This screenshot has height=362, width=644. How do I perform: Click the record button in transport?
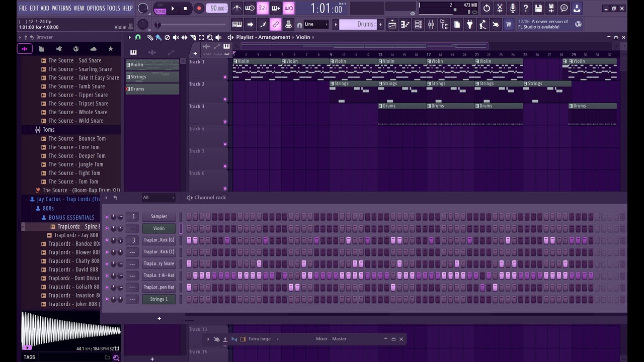coord(199,8)
